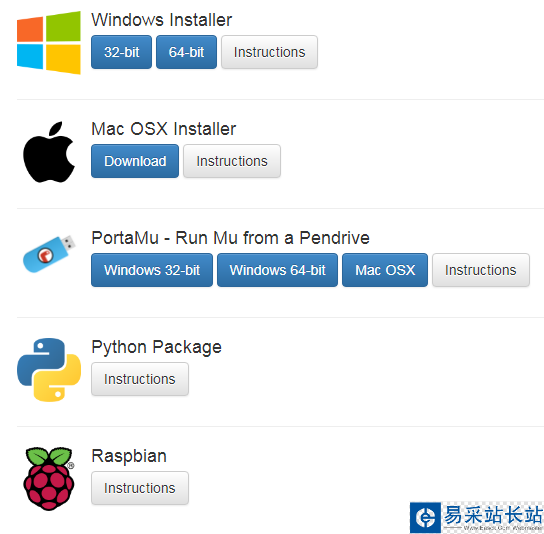Click the PortaMu USB pendrive icon
Image resolution: width=544 pixels, height=534 pixels.
[x=49, y=254]
